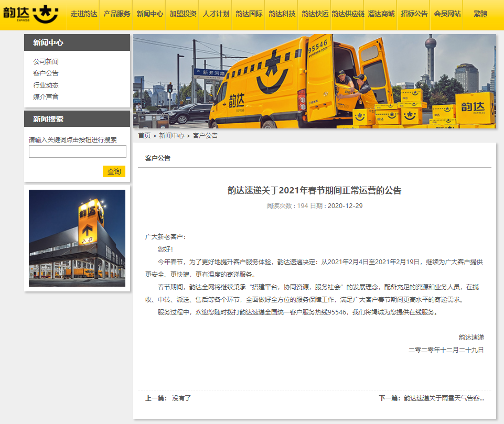The height and width of the screenshot is (424, 504).
Task: Open the 招标公告 page
Action: point(414,14)
